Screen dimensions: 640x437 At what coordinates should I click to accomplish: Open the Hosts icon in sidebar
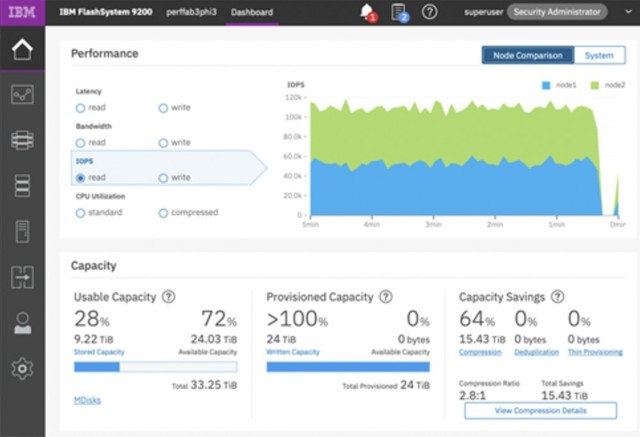pos(22,232)
